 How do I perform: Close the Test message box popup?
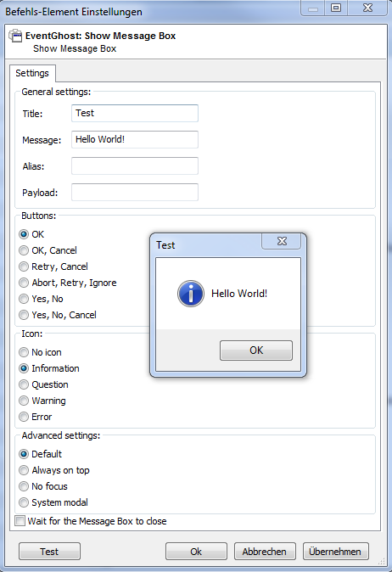tap(282, 241)
